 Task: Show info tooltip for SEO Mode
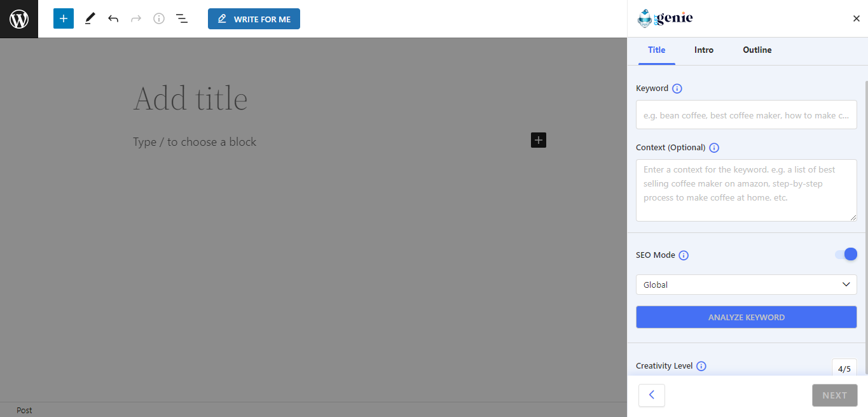(x=684, y=255)
